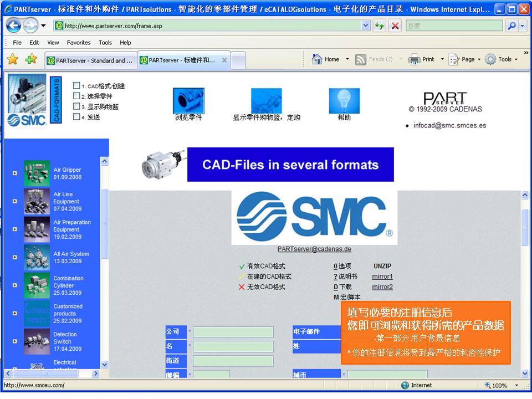532x399 pixels.
Task: Click the tree panel horizontal scrollbar thumb
Action: pos(46,373)
